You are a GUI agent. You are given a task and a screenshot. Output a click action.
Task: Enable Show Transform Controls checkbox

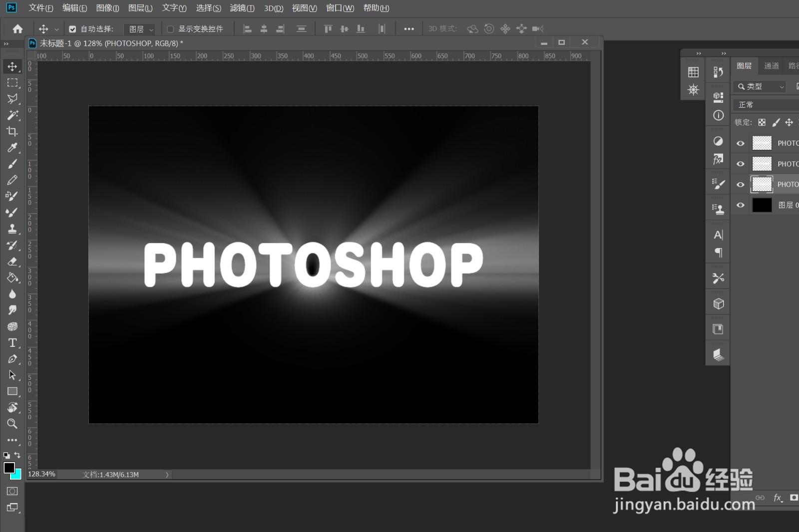click(x=170, y=29)
